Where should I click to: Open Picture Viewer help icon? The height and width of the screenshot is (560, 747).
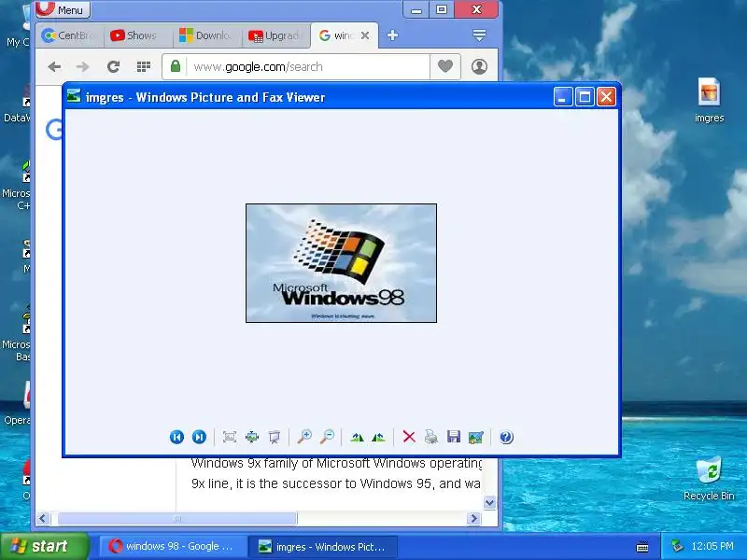(x=506, y=437)
